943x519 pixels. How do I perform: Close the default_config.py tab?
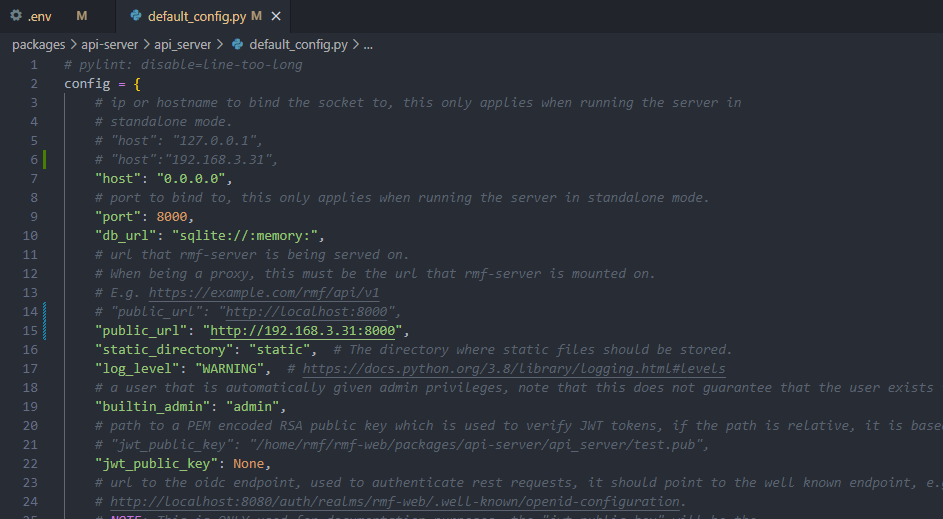276,16
